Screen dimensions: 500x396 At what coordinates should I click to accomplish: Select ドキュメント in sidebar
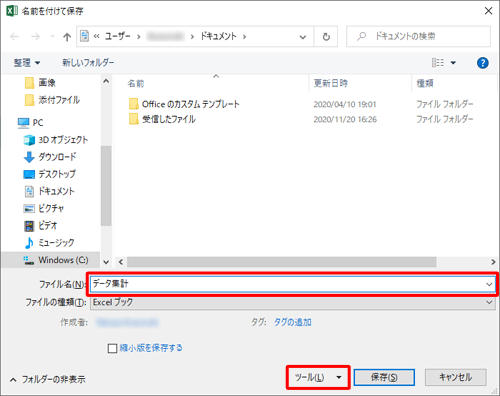(x=49, y=191)
